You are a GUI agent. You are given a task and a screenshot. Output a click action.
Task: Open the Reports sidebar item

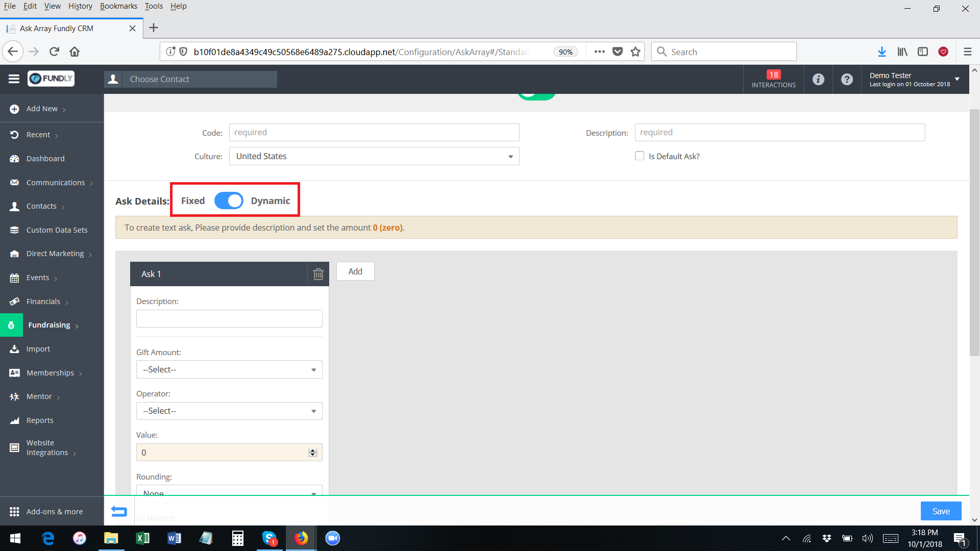coord(40,420)
